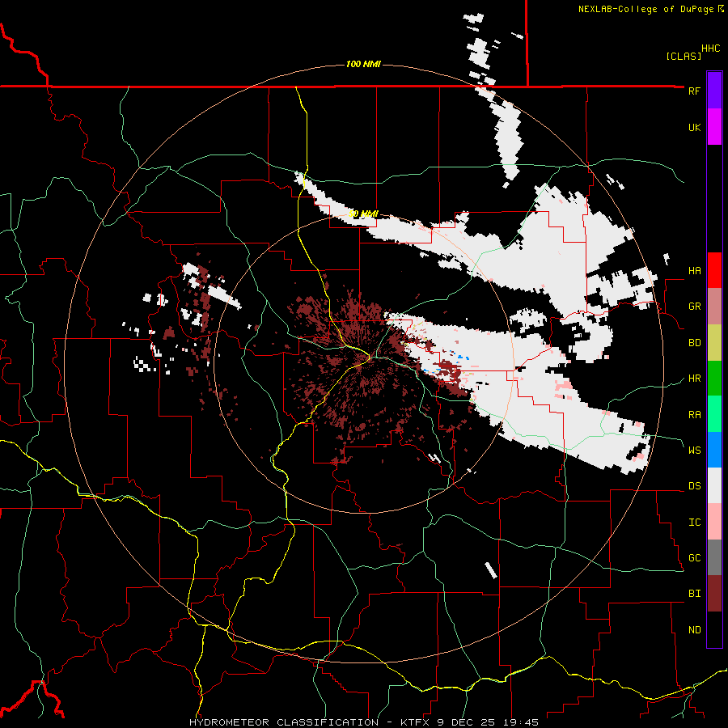Click the DS white legend color block
The height and width of the screenshot is (728, 728).
pos(714,485)
